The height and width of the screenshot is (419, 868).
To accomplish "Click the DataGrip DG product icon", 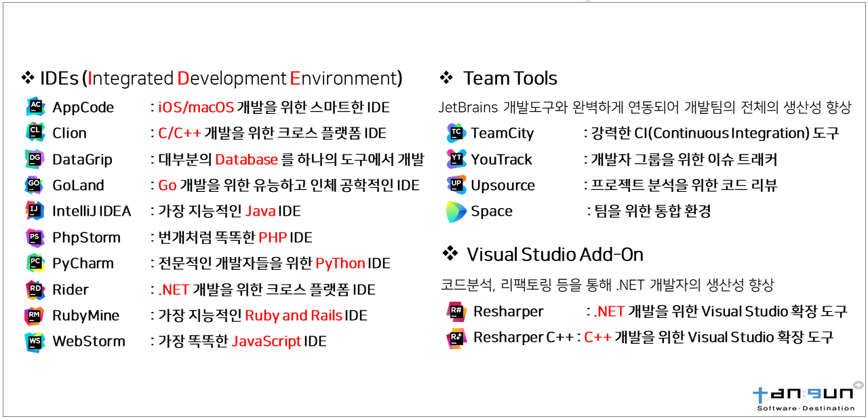I will pos(35,159).
